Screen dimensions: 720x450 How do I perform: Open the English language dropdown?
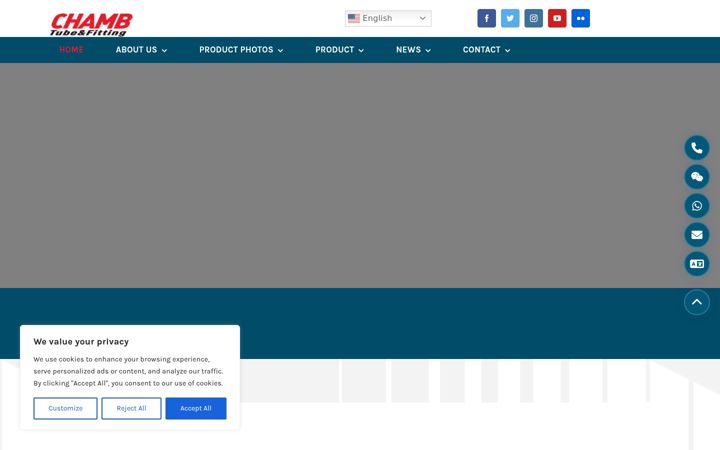pos(388,18)
